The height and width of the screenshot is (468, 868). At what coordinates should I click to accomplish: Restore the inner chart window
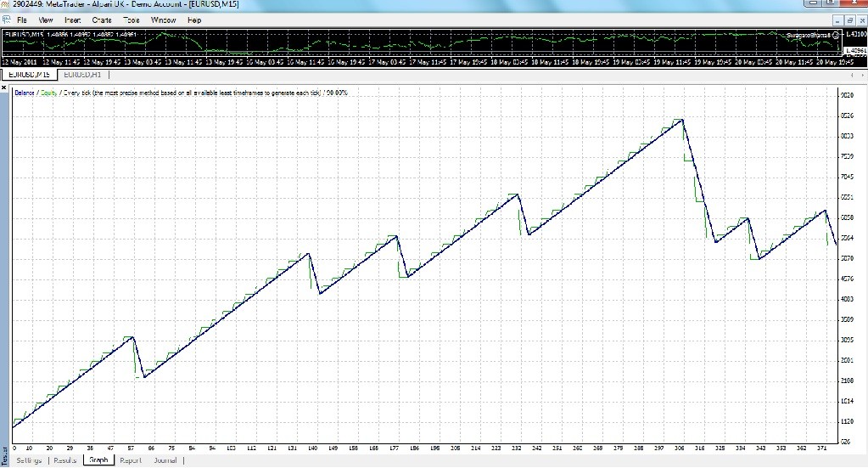tap(850, 20)
